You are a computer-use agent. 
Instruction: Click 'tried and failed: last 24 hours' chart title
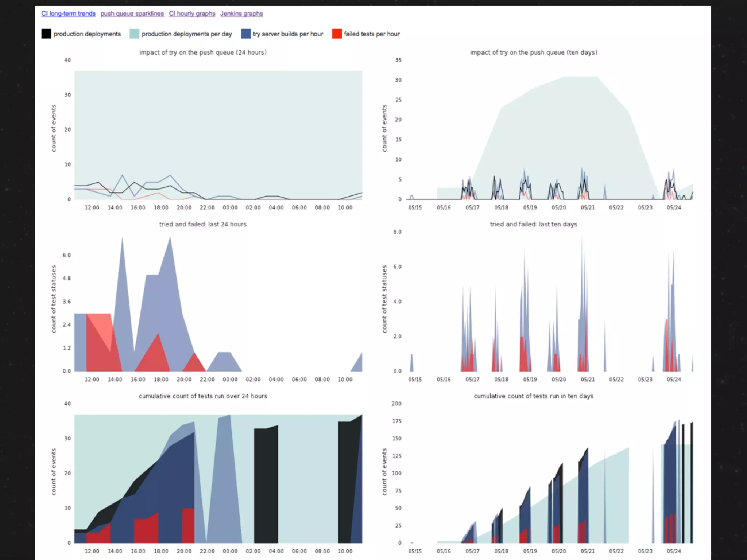203,224
